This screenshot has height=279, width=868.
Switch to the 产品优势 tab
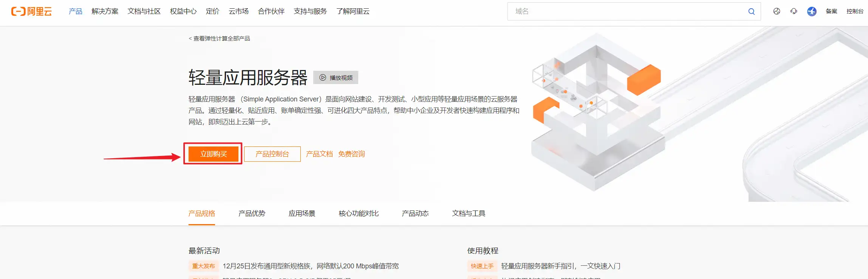pos(252,214)
